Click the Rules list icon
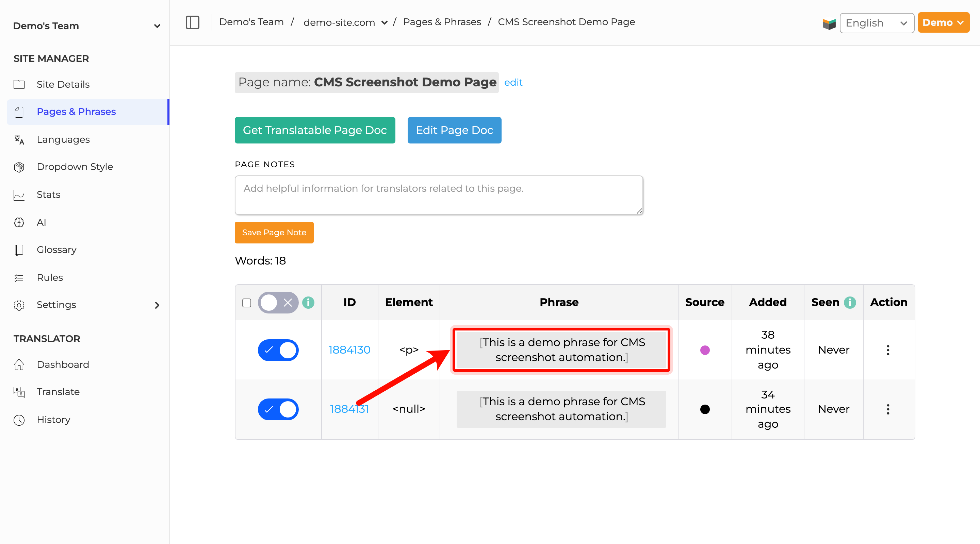 [x=19, y=278]
